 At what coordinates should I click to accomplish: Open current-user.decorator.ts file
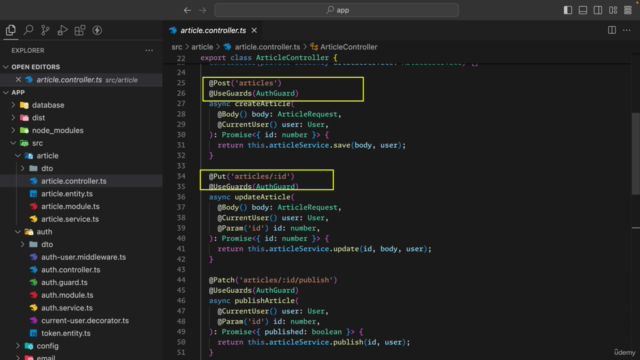[x=85, y=320]
